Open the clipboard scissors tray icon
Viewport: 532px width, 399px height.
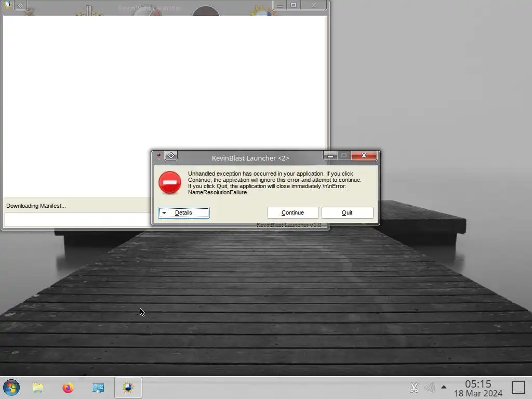click(414, 388)
